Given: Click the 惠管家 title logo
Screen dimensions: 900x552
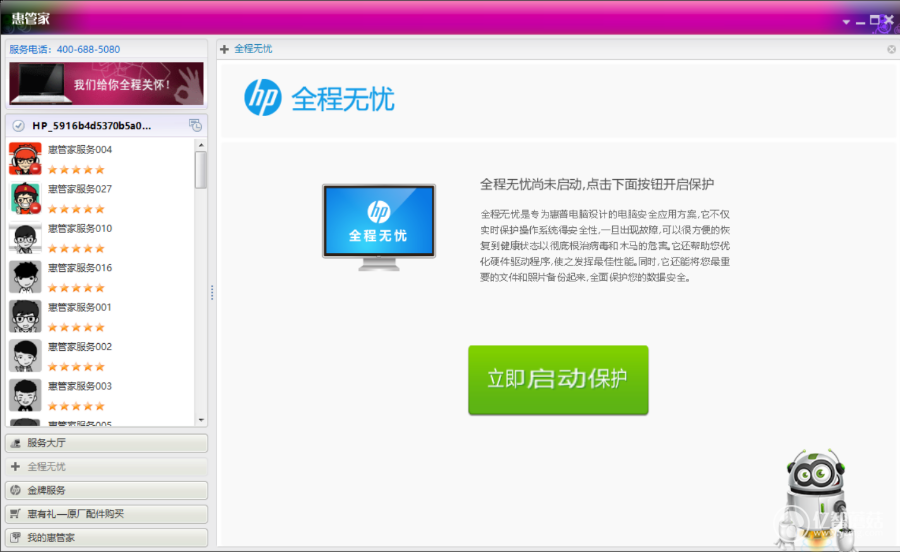Looking at the screenshot, I should click(x=30, y=18).
